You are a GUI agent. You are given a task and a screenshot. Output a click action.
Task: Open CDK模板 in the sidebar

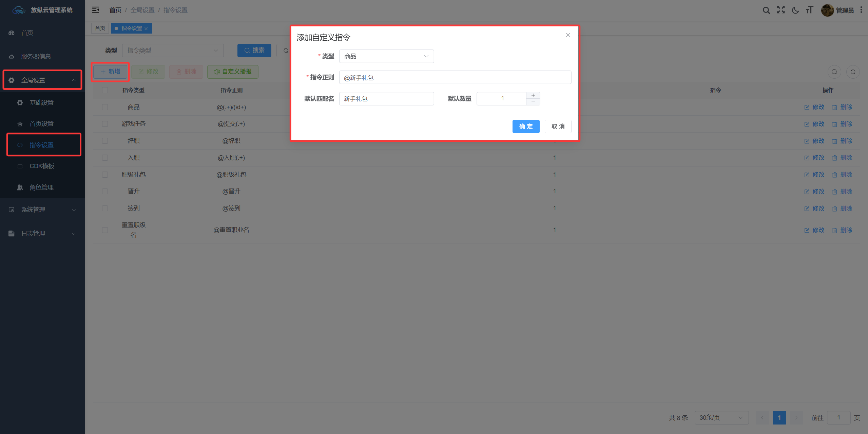pos(42,166)
